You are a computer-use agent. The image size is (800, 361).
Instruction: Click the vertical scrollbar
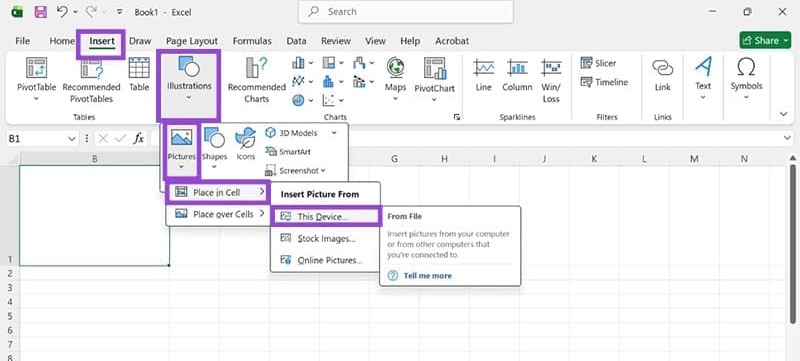point(793,245)
